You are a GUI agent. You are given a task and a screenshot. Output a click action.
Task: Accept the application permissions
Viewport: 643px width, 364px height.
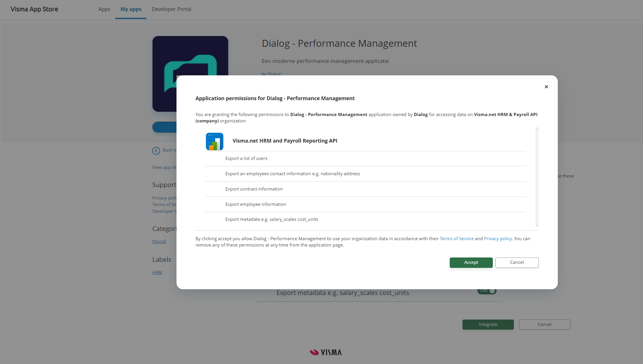(x=471, y=262)
